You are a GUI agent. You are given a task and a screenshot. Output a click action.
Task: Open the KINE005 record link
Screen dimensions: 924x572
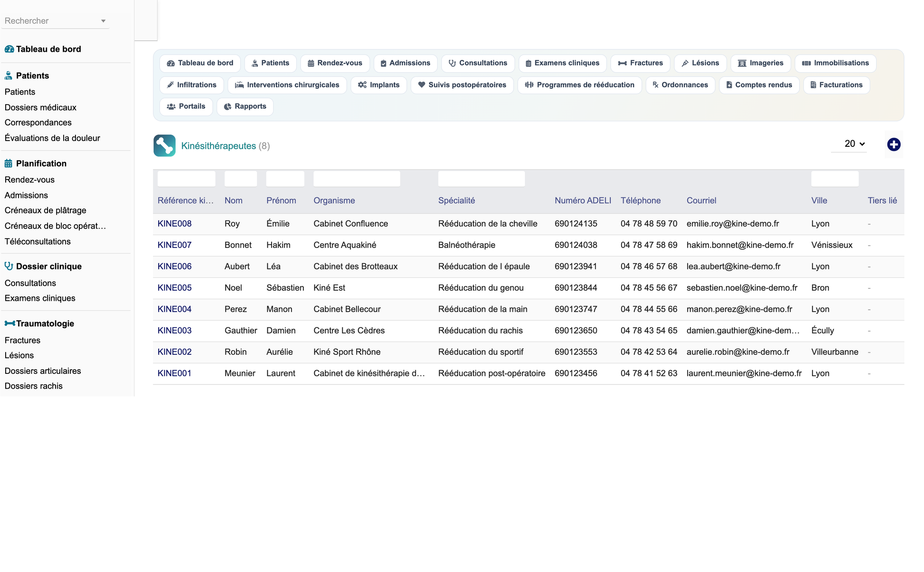pos(174,288)
